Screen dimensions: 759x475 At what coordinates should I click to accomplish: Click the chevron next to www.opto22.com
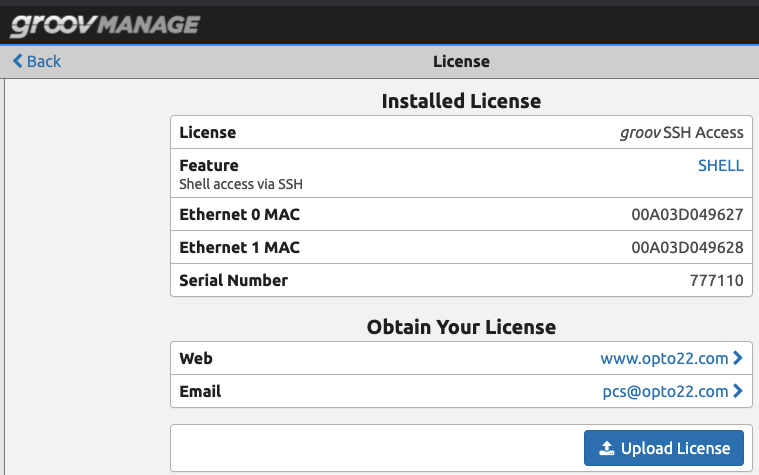click(738, 358)
